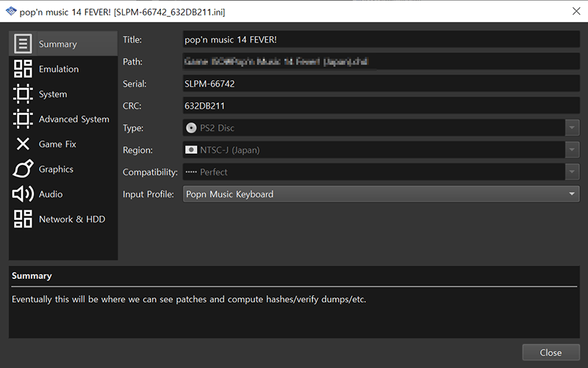
Task: Click the Emulation grid icon
Action: point(23,68)
